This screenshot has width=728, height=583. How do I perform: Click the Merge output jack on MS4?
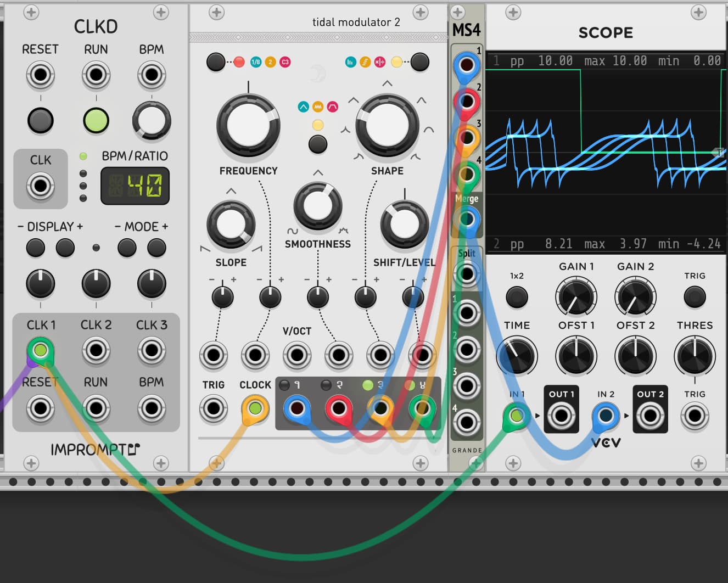click(x=467, y=219)
